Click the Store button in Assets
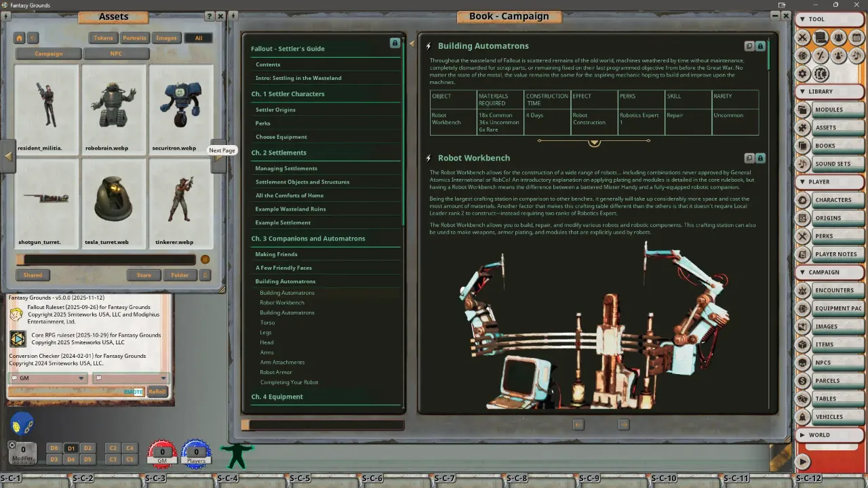868x488 pixels. 144,275
